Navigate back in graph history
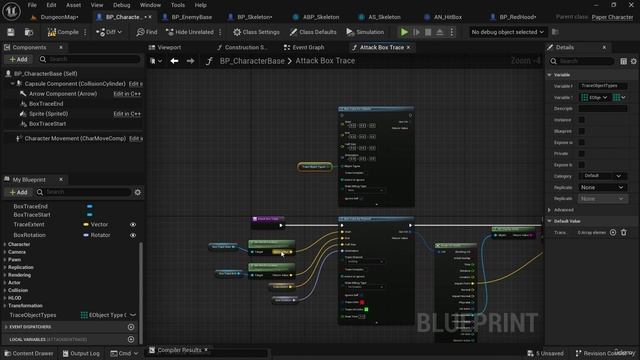The height and width of the screenshot is (360, 640). click(x=174, y=61)
